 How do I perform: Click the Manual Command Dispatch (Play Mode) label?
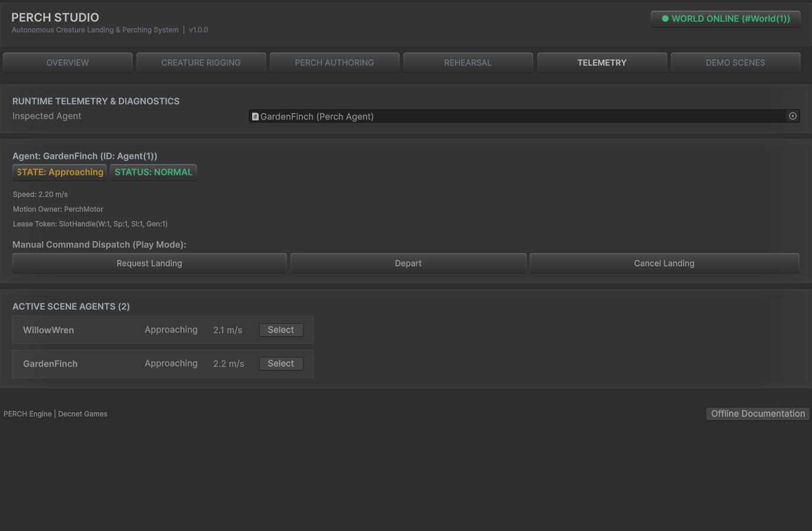[x=99, y=244]
